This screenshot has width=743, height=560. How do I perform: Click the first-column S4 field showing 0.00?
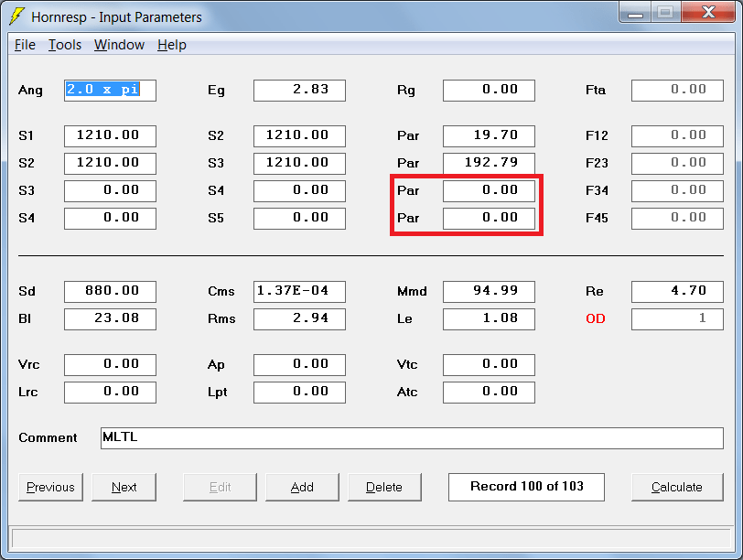click(x=110, y=219)
